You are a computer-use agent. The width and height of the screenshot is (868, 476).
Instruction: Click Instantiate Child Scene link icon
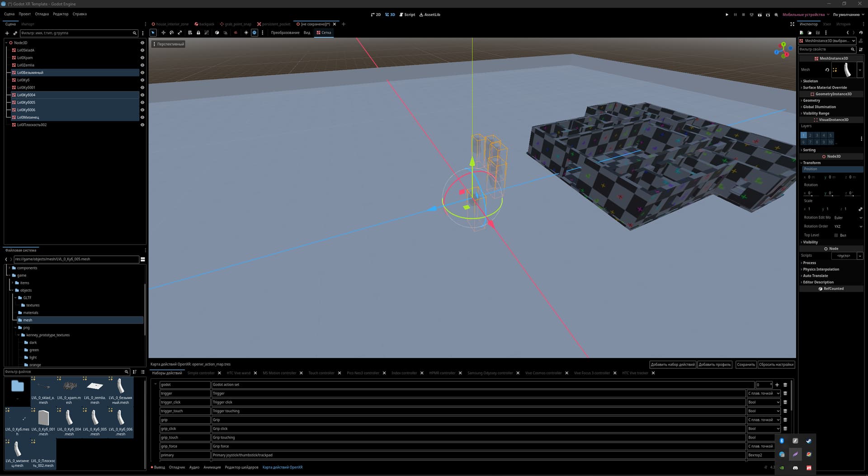15,33
